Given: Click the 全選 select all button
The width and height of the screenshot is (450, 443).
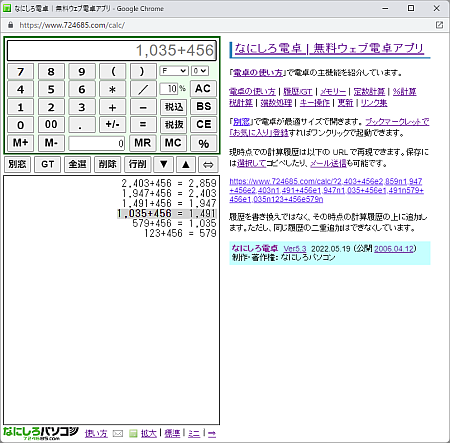Looking at the screenshot, I should coord(77,164).
